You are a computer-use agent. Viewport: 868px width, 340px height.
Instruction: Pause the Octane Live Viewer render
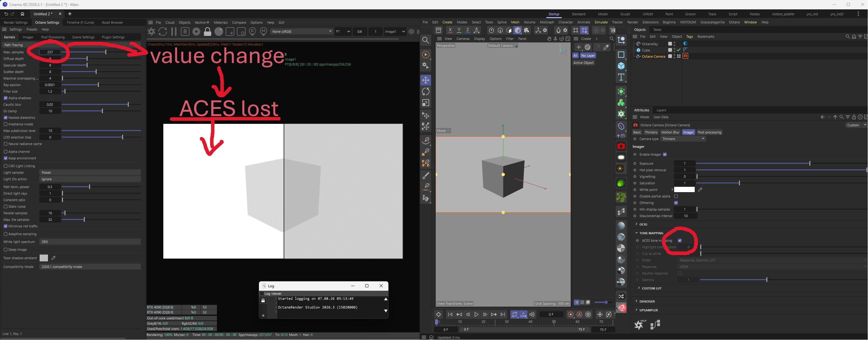(174, 32)
